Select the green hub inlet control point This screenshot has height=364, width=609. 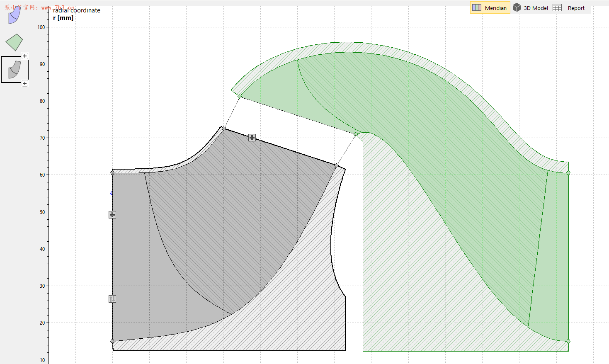pos(356,134)
